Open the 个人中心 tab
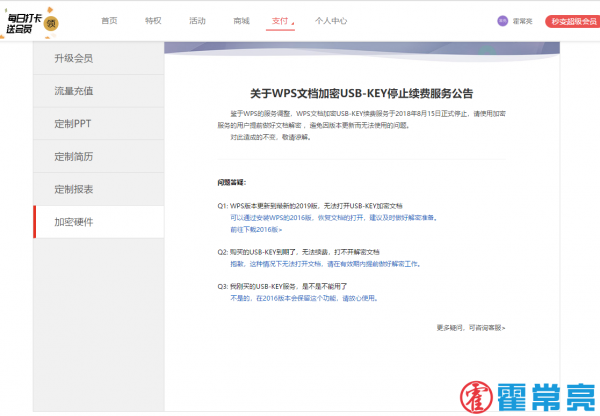This screenshot has width=600, height=416. coord(331,21)
